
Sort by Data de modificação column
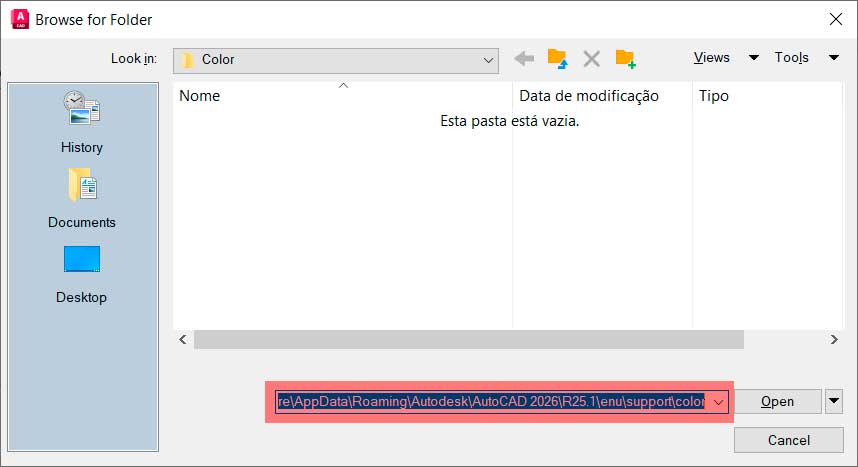(602, 96)
